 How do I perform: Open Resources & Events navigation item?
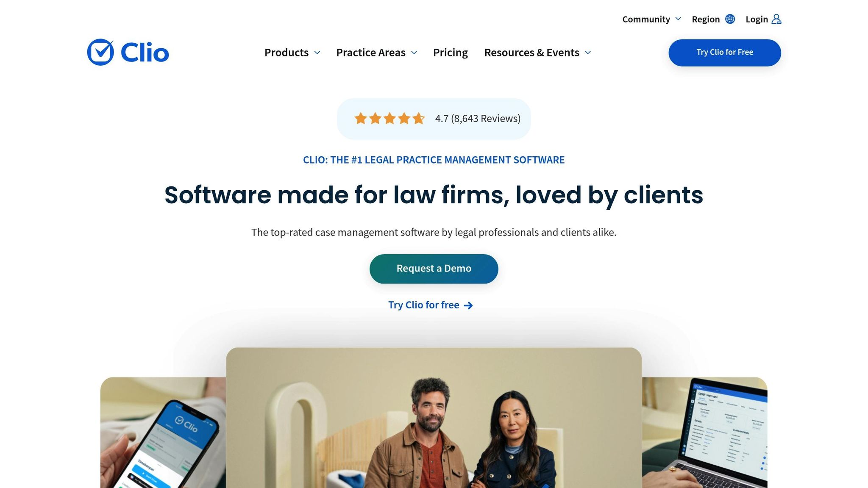tap(531, 53)
